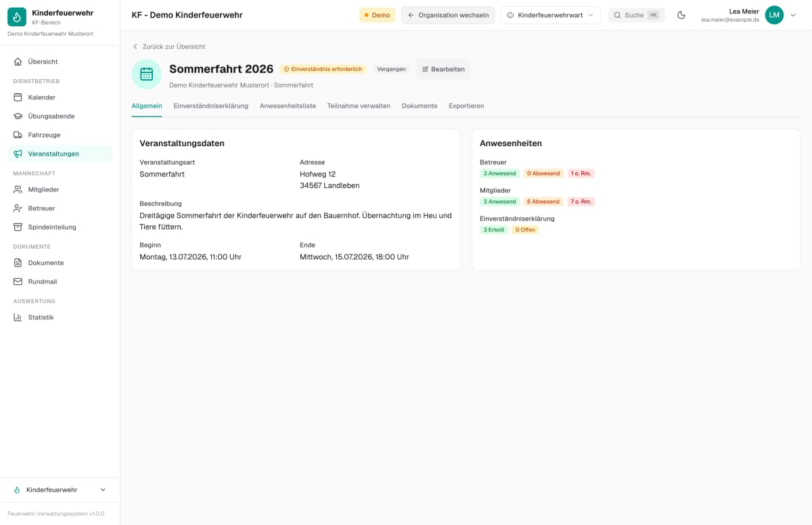Click the Übungsabende helmet icon
812x525 pixels.
(18, 116)
